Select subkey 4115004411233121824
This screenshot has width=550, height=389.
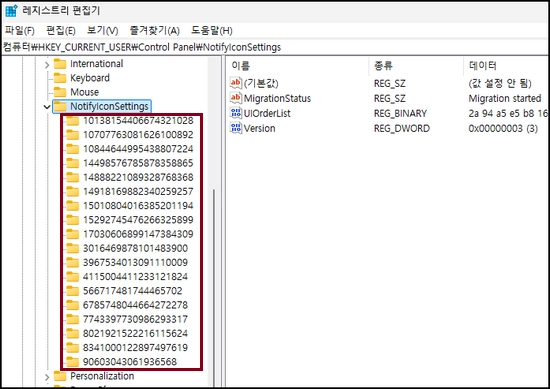tap(135, 277)
